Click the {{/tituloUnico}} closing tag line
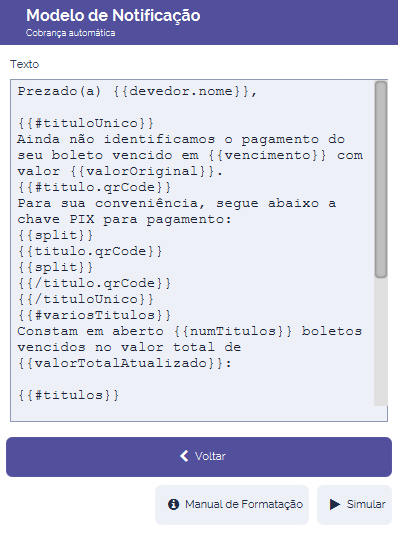The width and height of the screenshot is (398, 535). (86, 299)
